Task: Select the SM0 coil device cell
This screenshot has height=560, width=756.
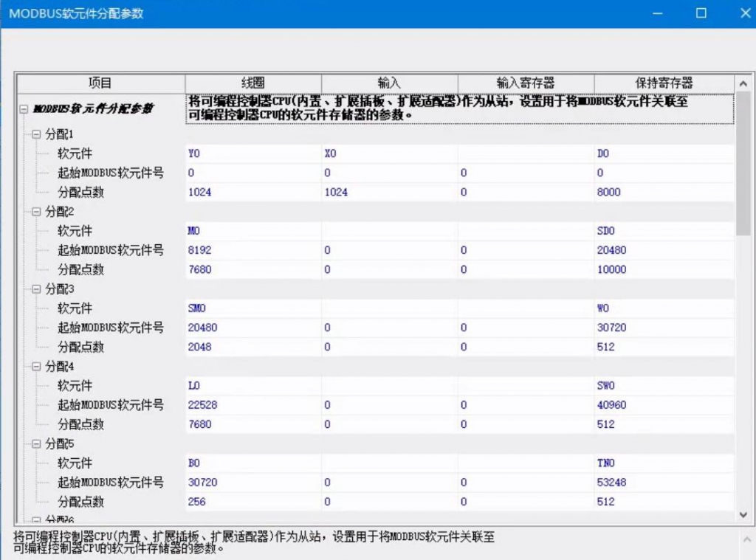Action: pyautogui.click(x=253, y=308)
